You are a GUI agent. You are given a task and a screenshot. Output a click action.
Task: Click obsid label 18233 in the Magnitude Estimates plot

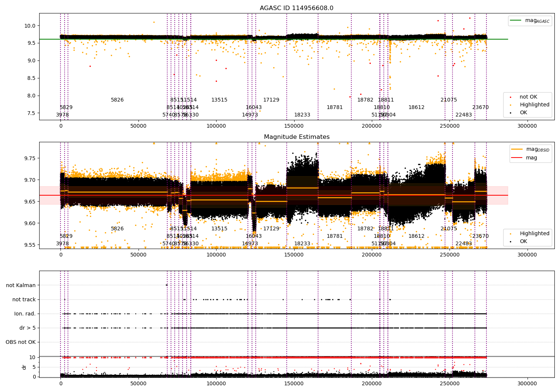tap(302, 244)
